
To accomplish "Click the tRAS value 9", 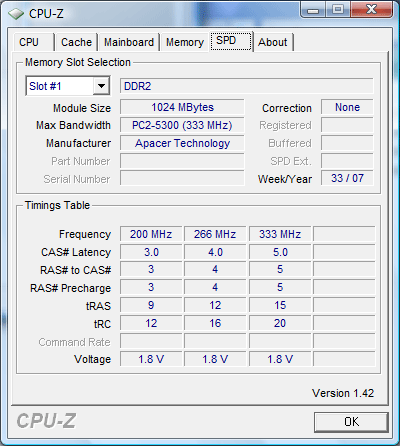I will coord(151,305).
